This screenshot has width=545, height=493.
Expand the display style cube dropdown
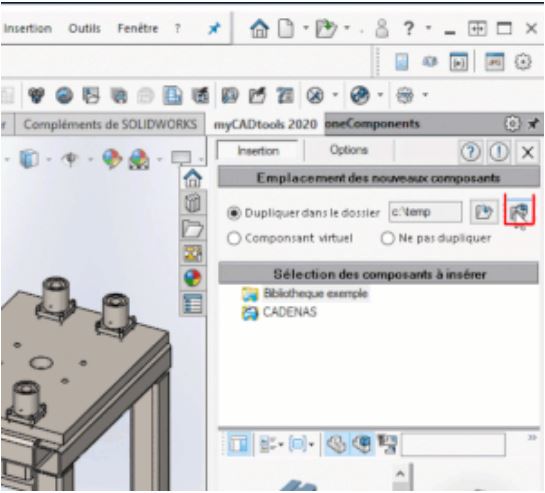(48, 160)
